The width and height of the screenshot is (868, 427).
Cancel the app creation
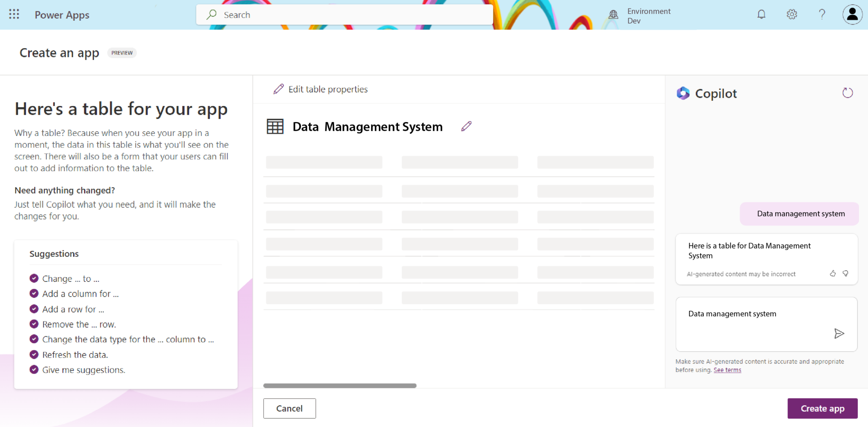pyautogui.click(x=289, y=408)
